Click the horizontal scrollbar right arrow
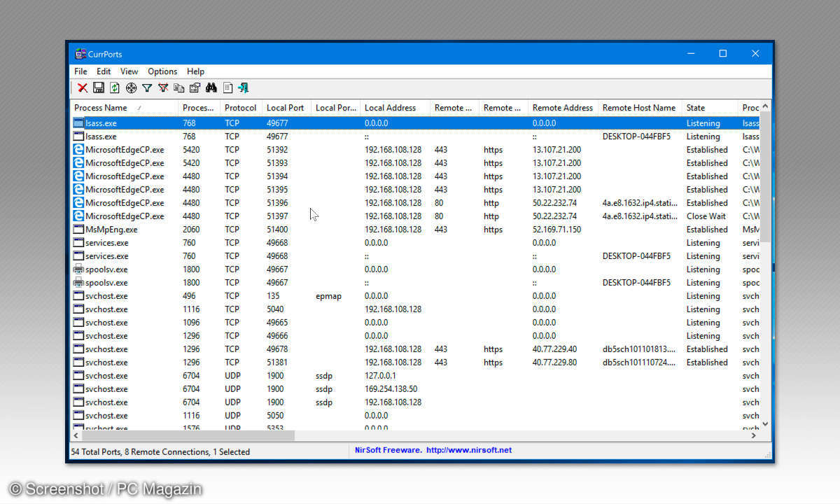This screenshot has width=840, height=504. pos(754,435)
